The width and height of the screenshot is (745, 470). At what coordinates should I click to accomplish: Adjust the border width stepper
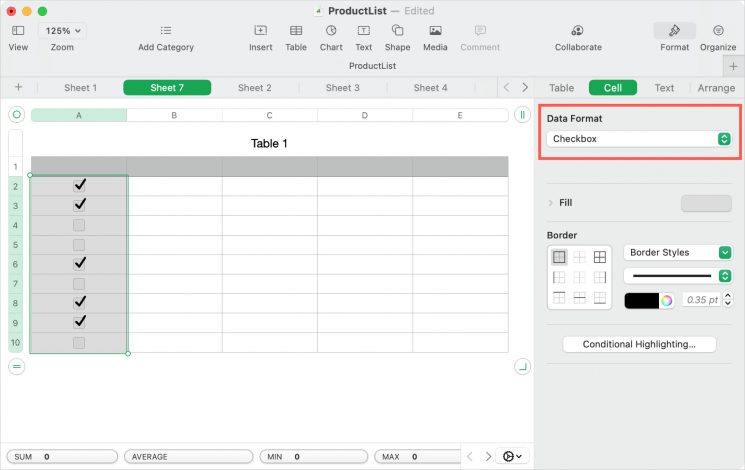(x=728, y=299)
